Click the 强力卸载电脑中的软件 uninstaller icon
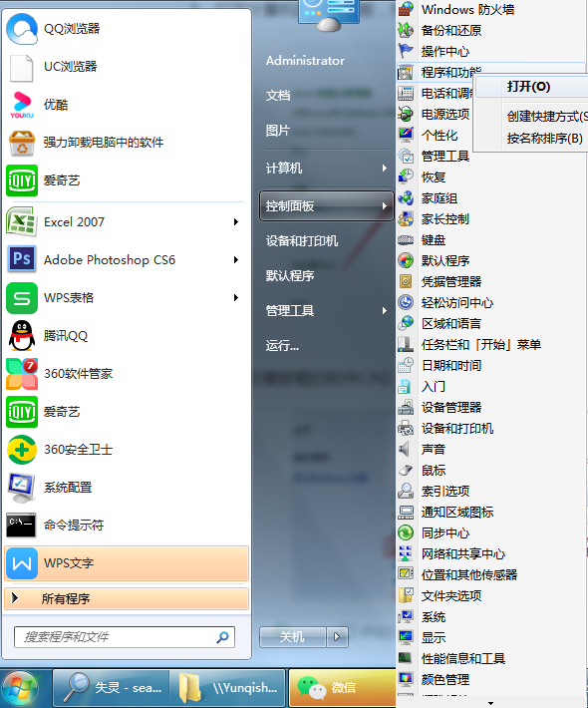The image size is (588, 708). click(22, 143)
